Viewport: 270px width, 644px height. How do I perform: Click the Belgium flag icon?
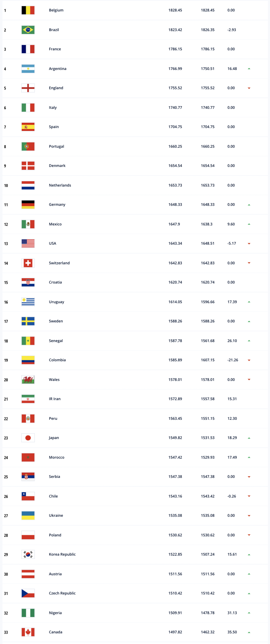(28, 10)
